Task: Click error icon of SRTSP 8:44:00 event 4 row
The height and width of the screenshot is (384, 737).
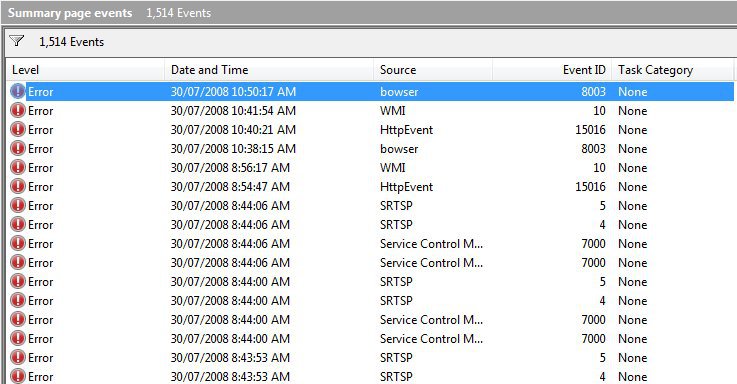Action: (17, 300)
